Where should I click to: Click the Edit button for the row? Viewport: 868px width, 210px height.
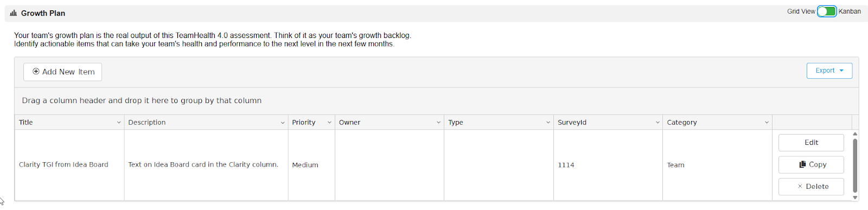coord(811,143)
